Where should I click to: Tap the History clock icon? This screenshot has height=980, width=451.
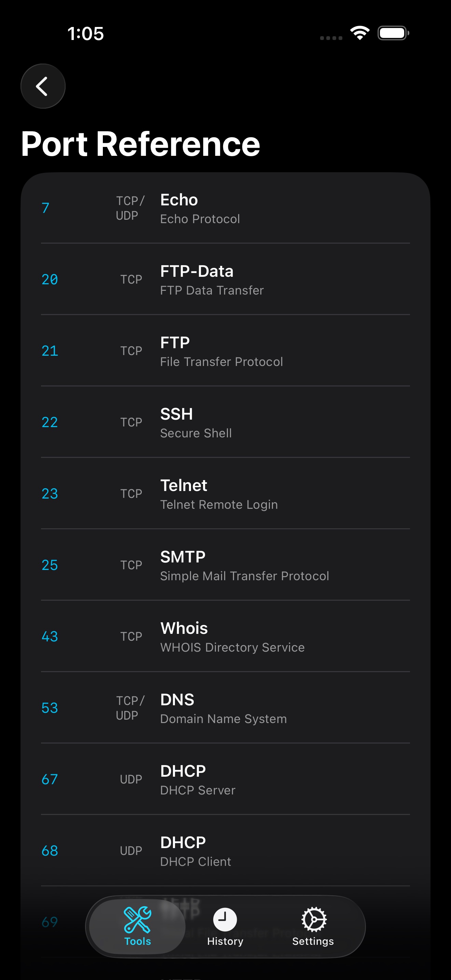[x=225, y=920]
